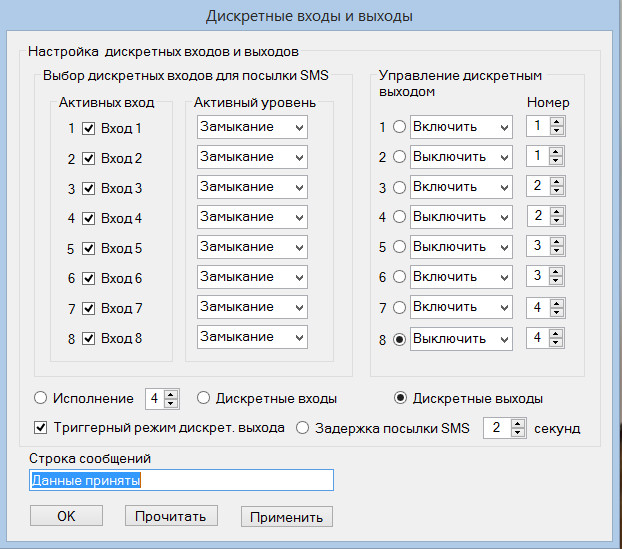This screenshot has height=549, width=622.
Task: Increase the Исполнение spinner value
Action: [x=171, y=395]
